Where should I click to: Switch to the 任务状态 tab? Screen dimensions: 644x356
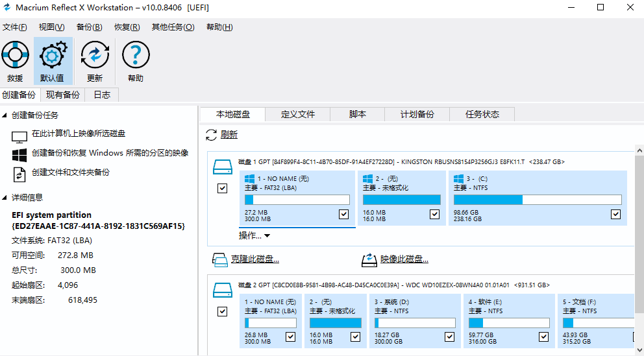click(482, 114)
